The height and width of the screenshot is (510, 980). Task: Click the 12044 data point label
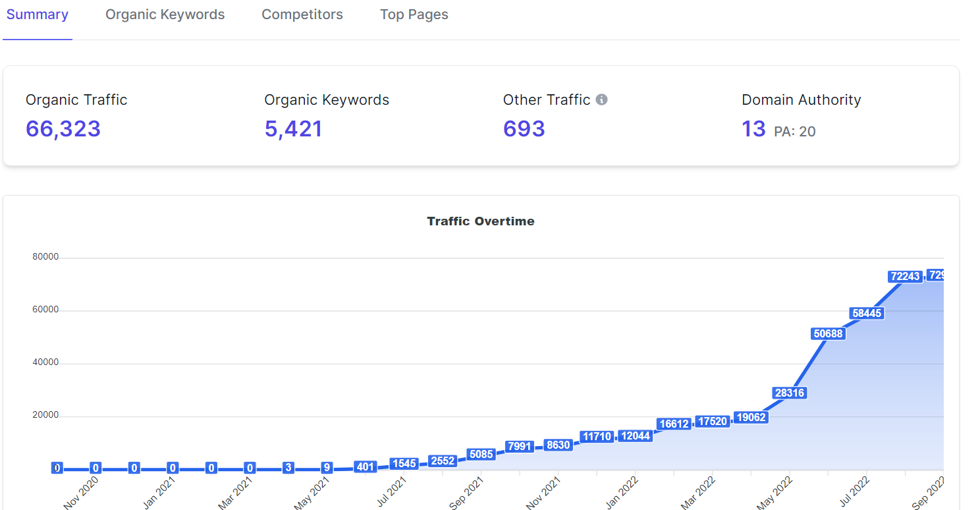(x=636, y=436)
